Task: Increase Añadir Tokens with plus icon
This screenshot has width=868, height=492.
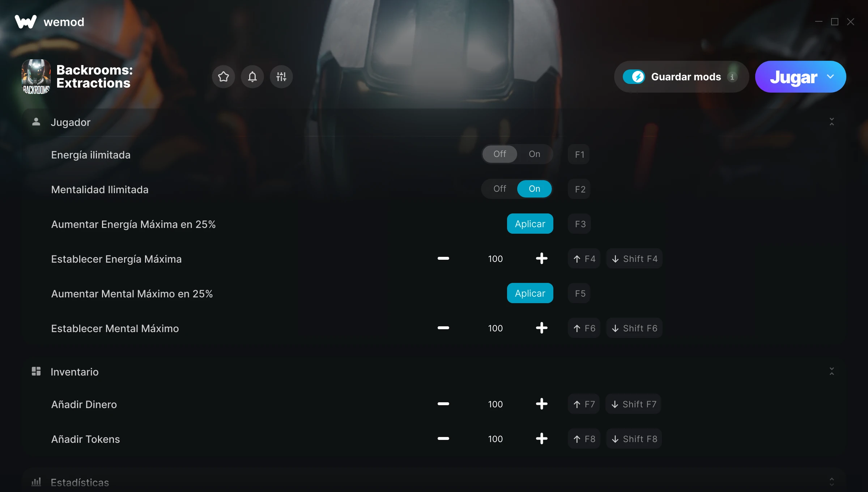Action: pos(541,438)
